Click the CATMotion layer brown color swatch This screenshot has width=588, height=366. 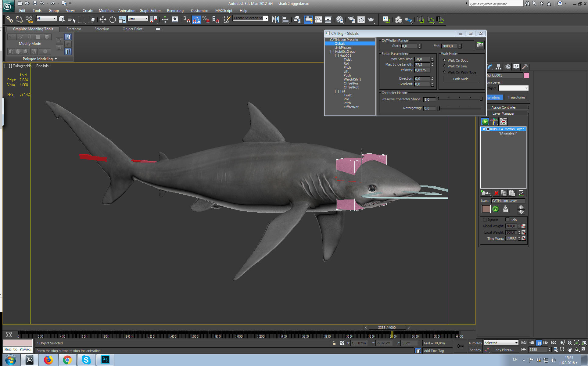click(486, 209)
